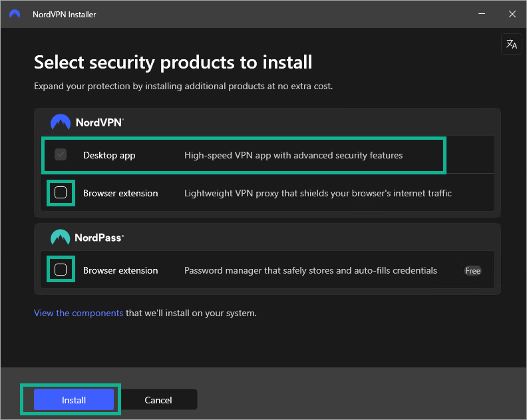Screen dimensions: 527x420
Task: Minimize the NordVPN Installer window
Action: click(482, 14)
